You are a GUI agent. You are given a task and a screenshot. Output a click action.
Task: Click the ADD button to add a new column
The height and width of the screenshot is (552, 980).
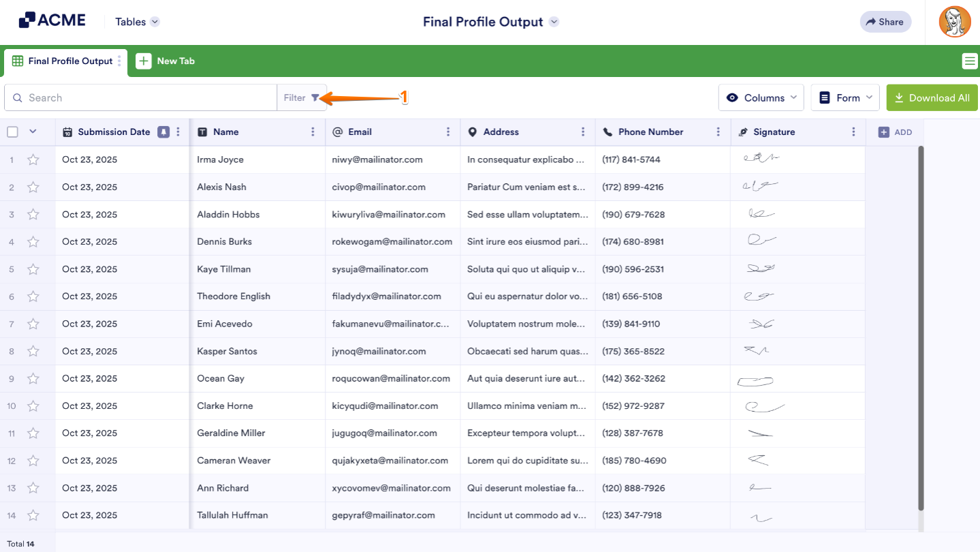click(896, 132)
